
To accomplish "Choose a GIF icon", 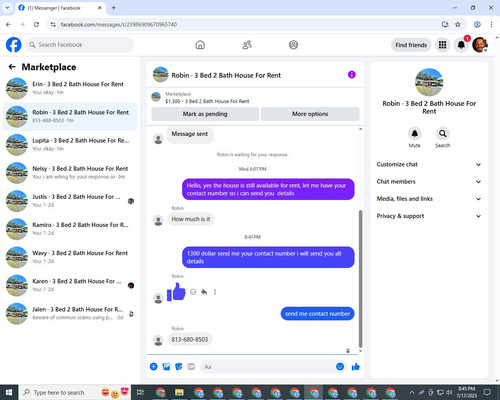I will tap(191, 367).
